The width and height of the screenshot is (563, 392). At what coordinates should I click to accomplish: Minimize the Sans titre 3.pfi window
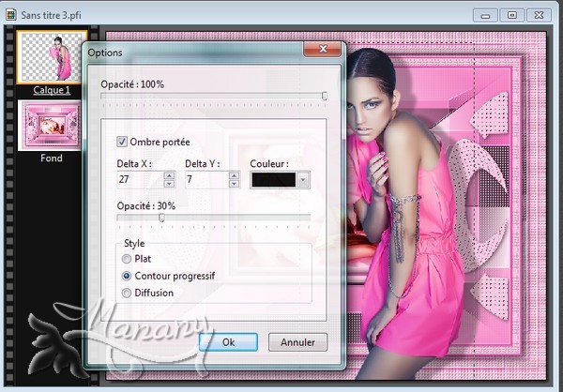[x=485, y=15]
